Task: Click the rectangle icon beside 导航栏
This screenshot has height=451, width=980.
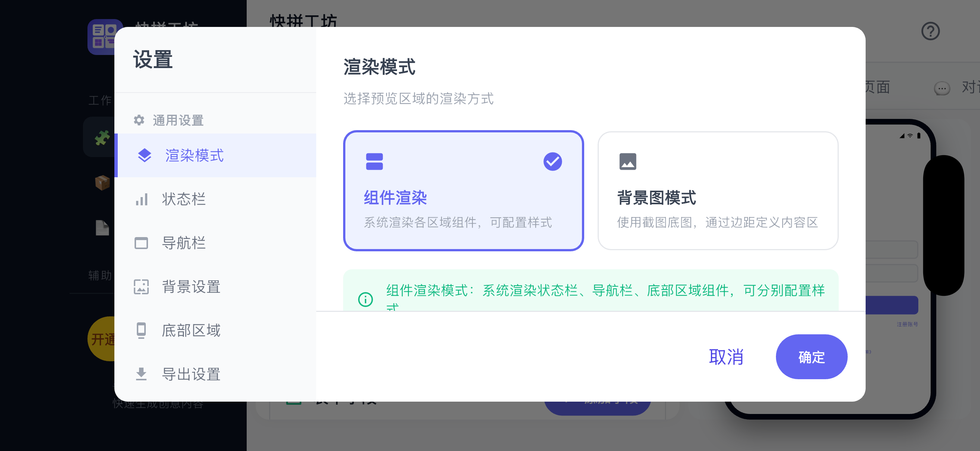Action: click(141, 243)
